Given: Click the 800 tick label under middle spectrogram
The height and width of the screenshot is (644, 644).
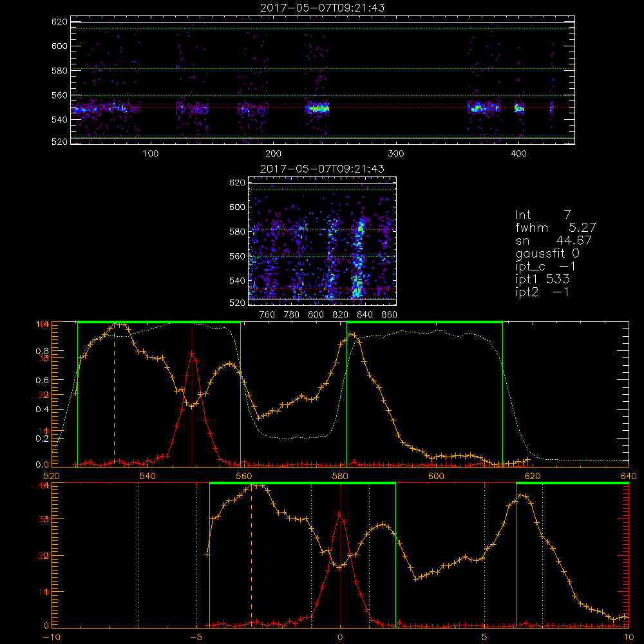Looking at the screenshot, I should point(316,315).
